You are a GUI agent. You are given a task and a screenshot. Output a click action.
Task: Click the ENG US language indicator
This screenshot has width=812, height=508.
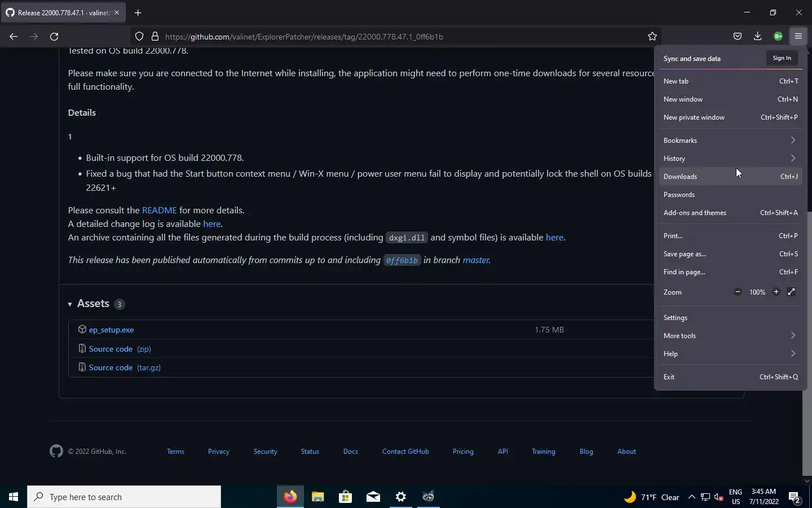point(735,497)
